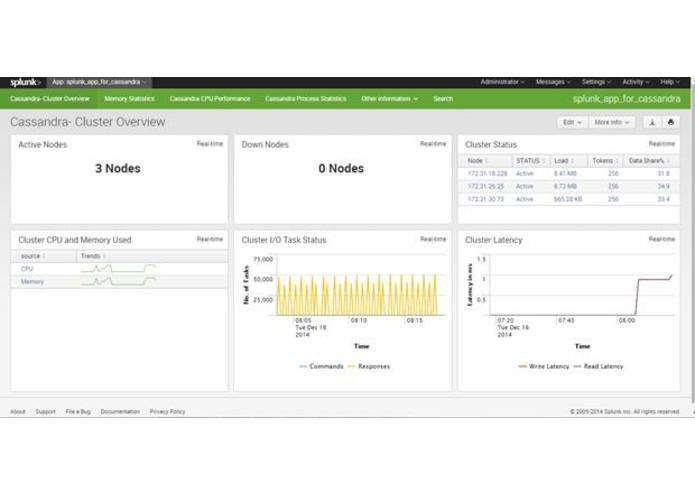This screenshot has width=695, height=494.
Task: Open the Search tab
Action: 443,99
